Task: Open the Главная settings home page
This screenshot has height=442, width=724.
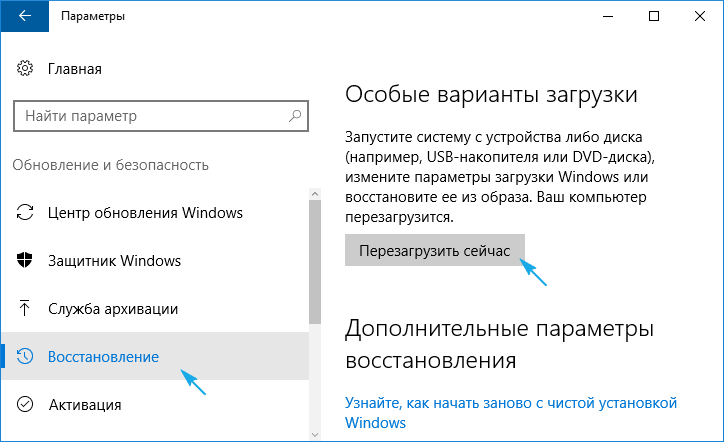Action: coord(74,69)
